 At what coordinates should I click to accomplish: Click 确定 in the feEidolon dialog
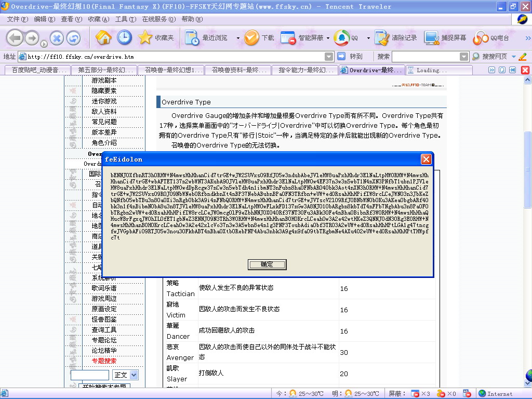(267, 264)
